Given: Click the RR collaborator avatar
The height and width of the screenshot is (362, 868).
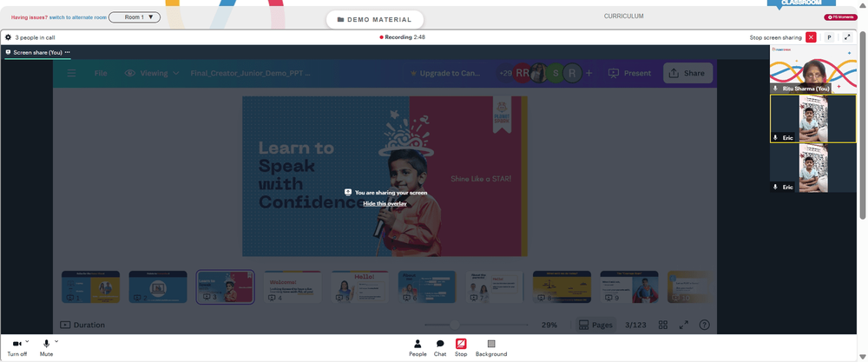Looking at the screenshot, I should [x=522, y=73].
